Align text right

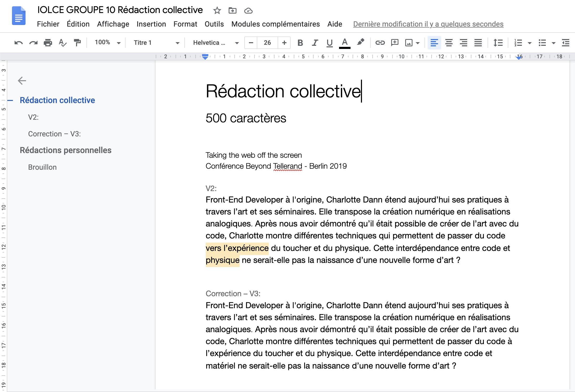[x=463, y=43]
